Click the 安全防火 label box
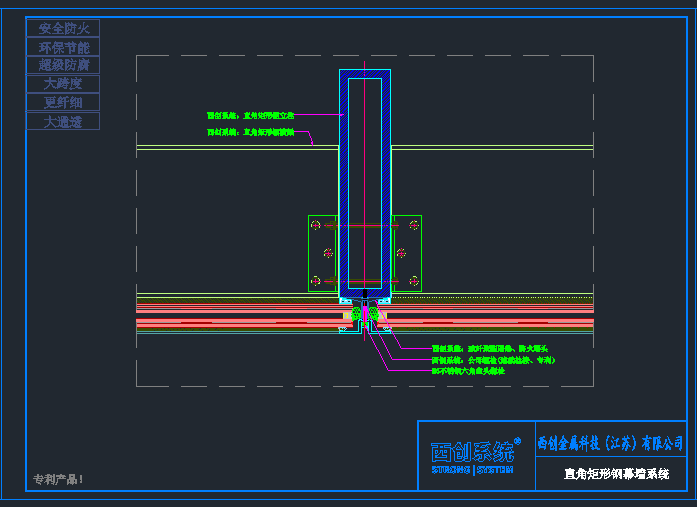The height and width of the screenshot is (507, 697). coord(63,28)
